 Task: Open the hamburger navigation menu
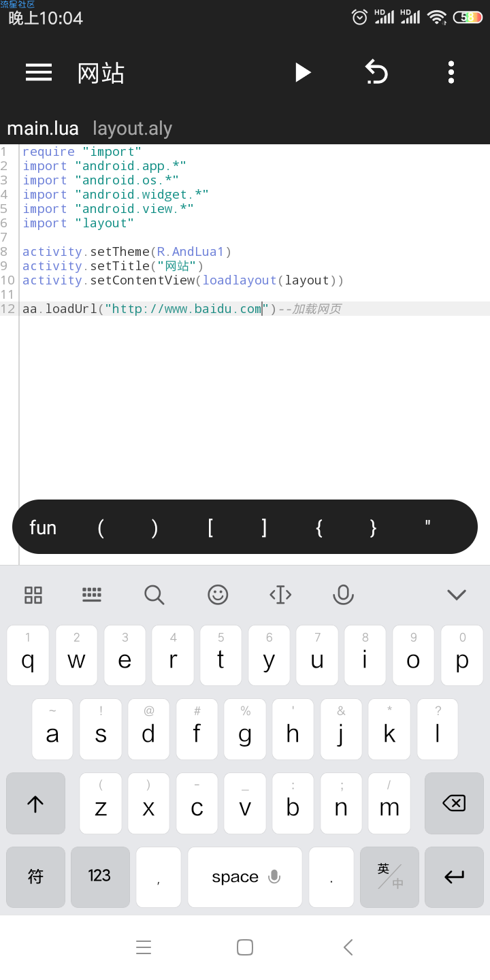39,72
